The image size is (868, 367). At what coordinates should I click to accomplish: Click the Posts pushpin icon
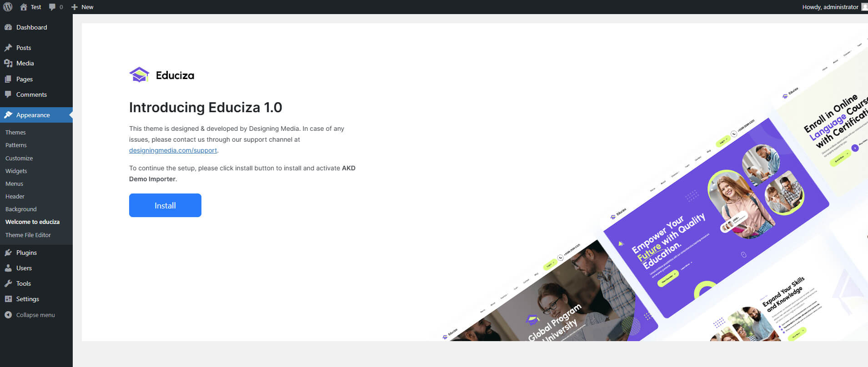pyautogui.click(x=8, y=48)
